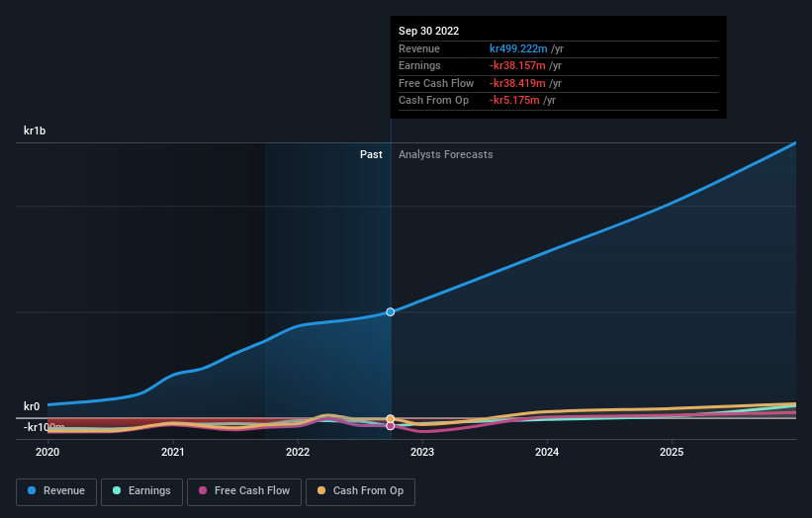Click the Earnings row label in tooltip
Image resolution: width=812 pixels, height=518 pixels.
(x=419, y=65)
